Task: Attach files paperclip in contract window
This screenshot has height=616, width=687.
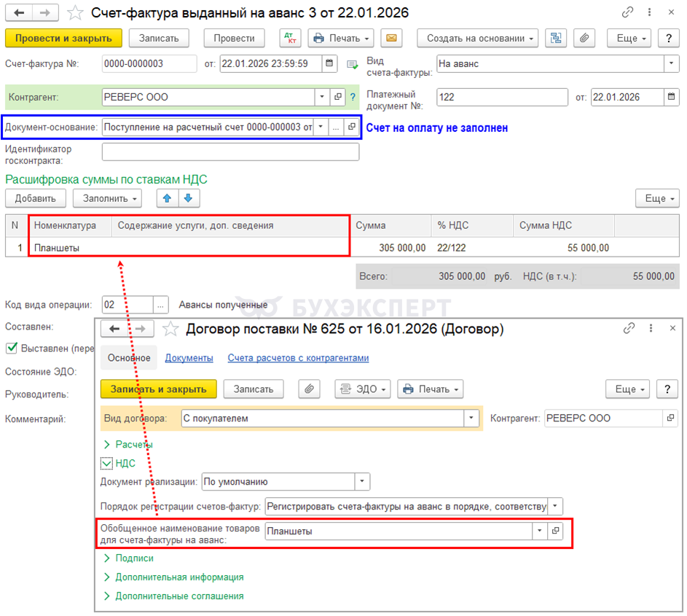Action: click(x=310, y=389)
